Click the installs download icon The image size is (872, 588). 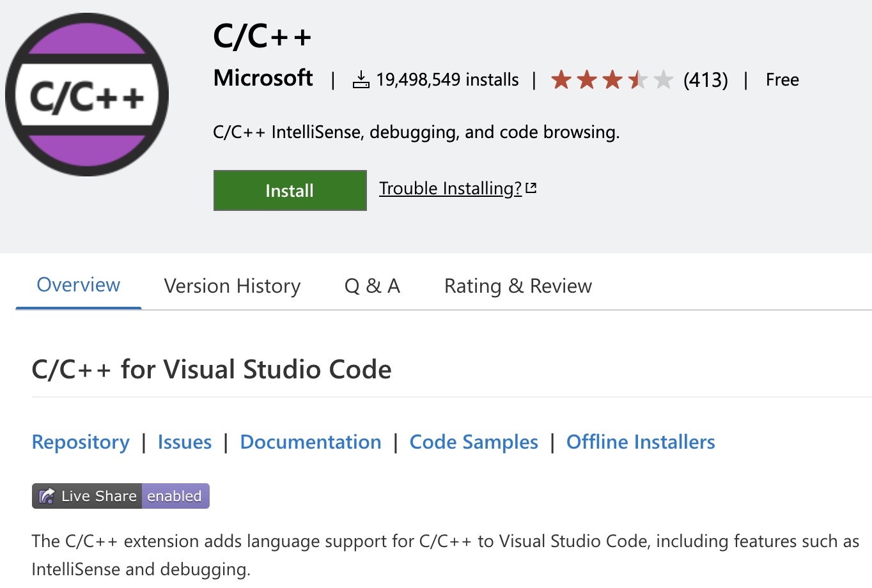coord(361,80)
